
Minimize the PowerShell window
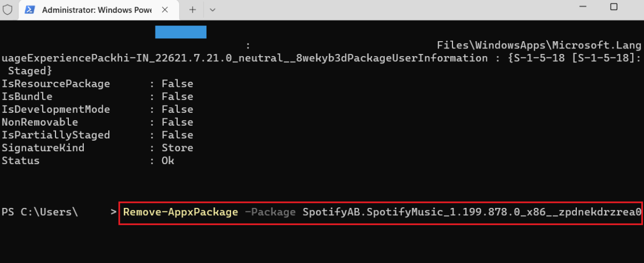click(581, 7)
